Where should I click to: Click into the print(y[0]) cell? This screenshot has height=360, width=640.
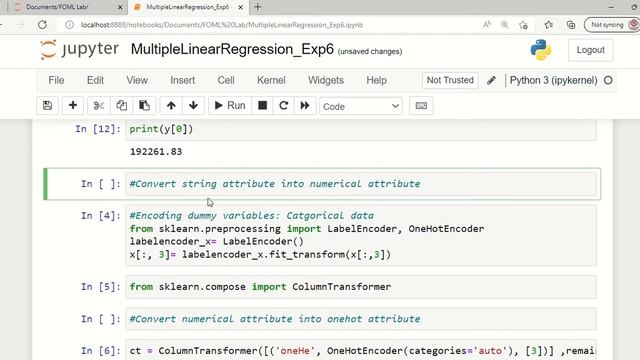361,129
